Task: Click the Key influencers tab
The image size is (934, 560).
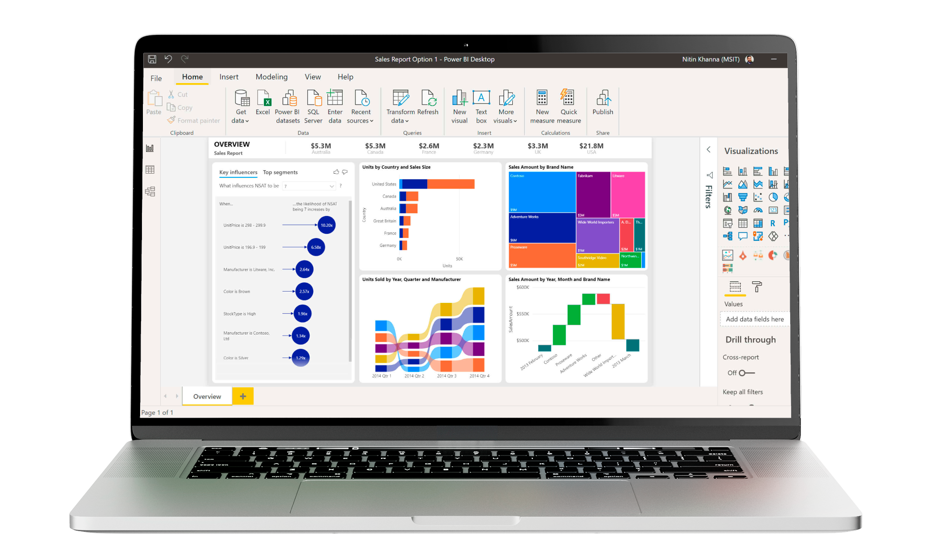Action: pos(239,172)
